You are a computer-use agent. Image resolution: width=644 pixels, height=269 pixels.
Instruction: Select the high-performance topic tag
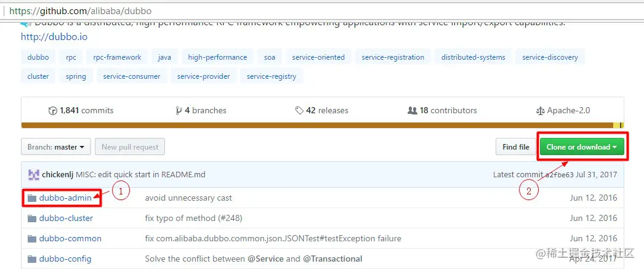pyautogui.click(x=218, y=57)
